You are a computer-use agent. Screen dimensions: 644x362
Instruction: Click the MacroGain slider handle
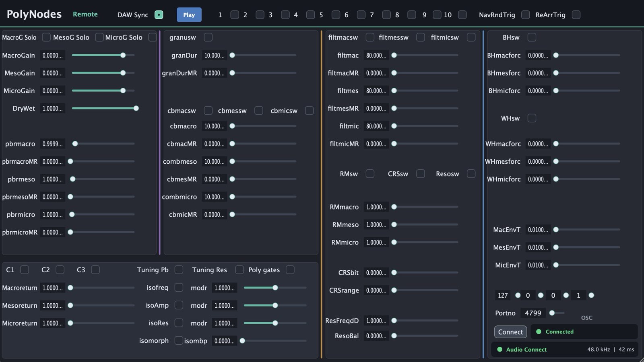point(123,55)
